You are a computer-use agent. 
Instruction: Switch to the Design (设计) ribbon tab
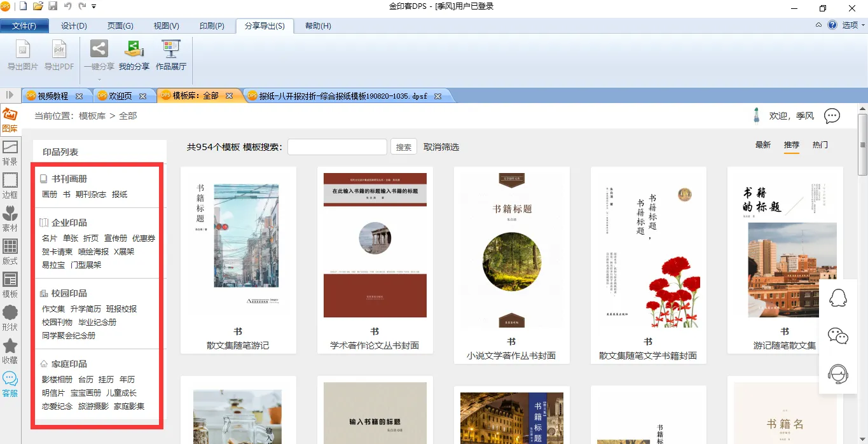click(x=74, y=26)
